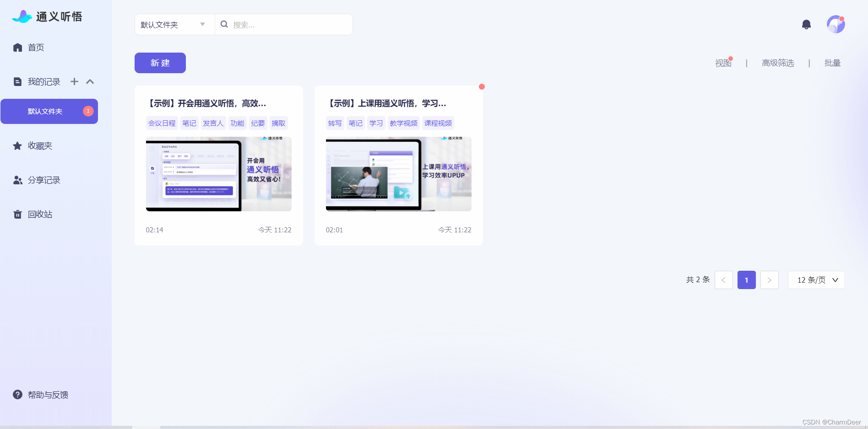
Task: Open 收藏夹 favorites
Action: [x=40, y=146]
